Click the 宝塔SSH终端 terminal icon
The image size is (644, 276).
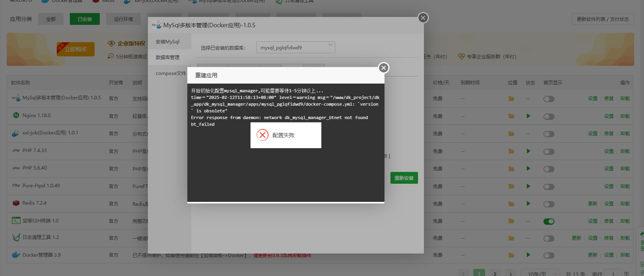[x=16, y=221]
